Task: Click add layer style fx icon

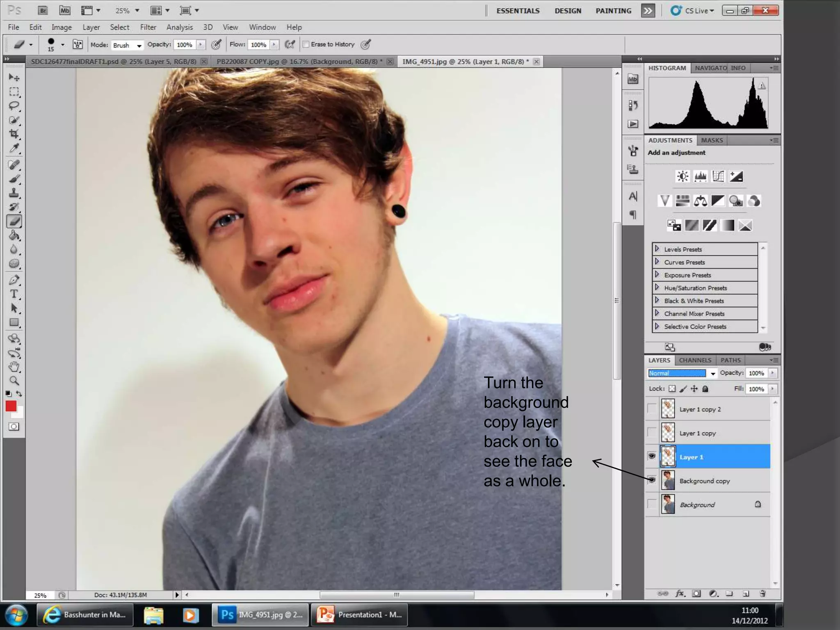Action: 680,593
